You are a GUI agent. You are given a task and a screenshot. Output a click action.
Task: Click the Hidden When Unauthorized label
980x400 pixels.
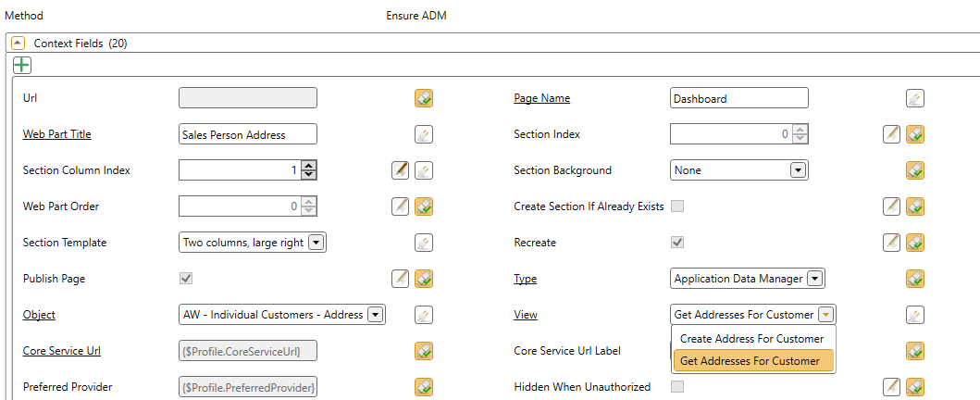[x=582, y=387]
